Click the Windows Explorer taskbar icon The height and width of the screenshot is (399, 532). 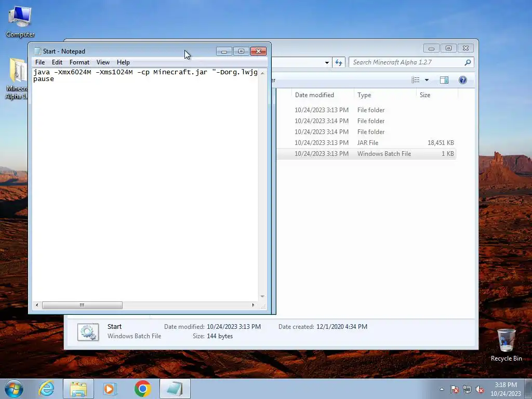coord(78,389)
